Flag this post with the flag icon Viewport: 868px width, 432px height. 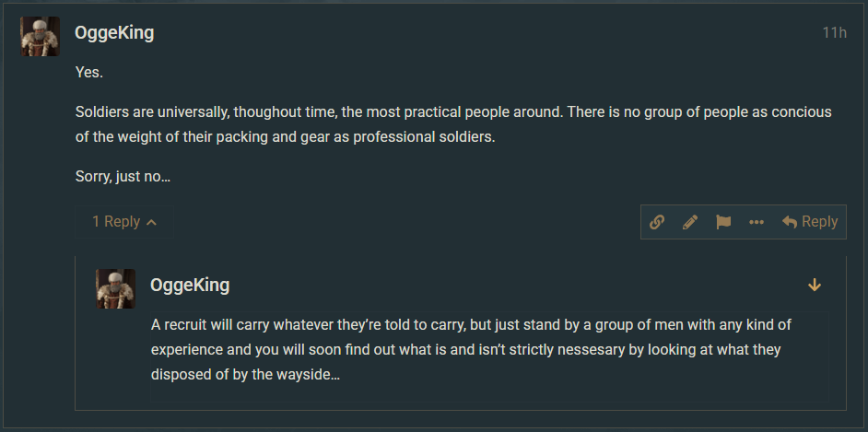coord(723,222)
